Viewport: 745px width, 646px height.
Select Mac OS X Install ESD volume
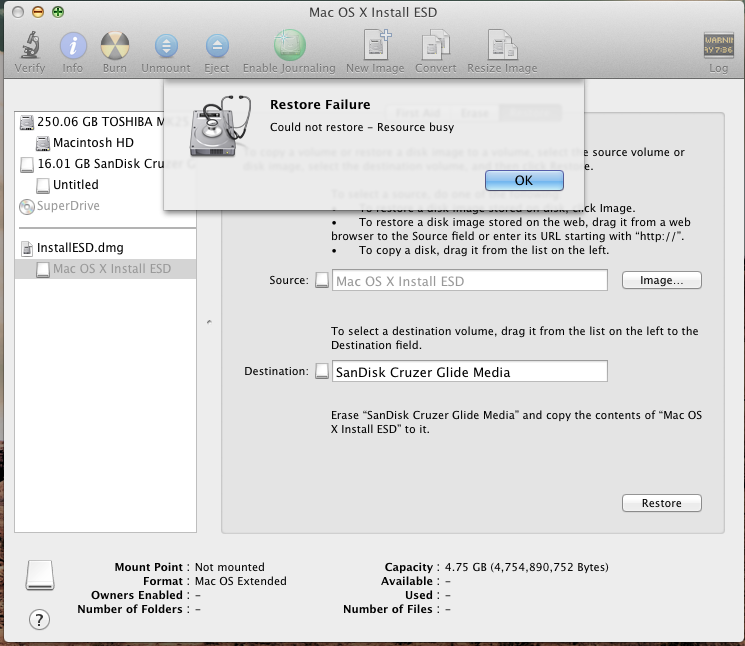[x=105, y=269]
